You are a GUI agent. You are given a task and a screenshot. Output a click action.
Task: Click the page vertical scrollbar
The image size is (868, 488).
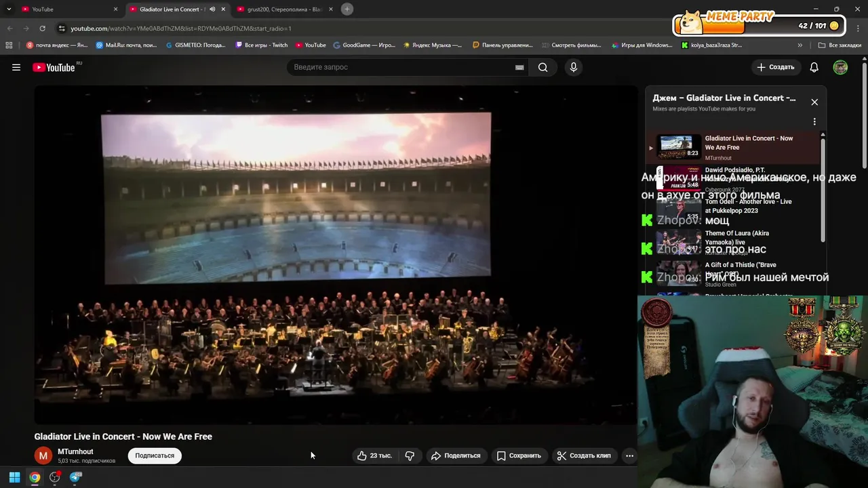(865, 115)
